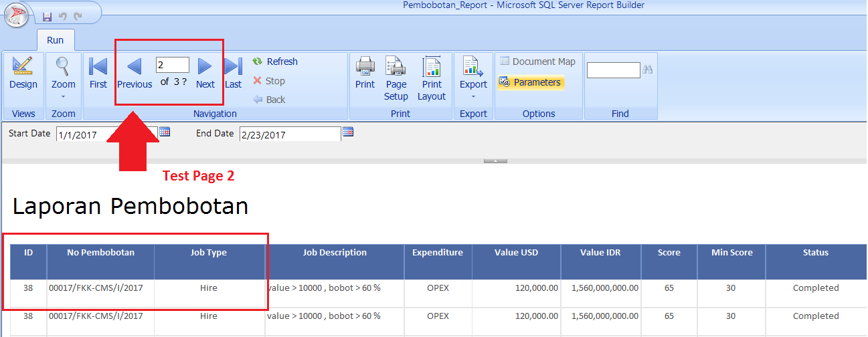868x337 pixels.
Task: Click the Job Description column header
Action: coord(335,261)
